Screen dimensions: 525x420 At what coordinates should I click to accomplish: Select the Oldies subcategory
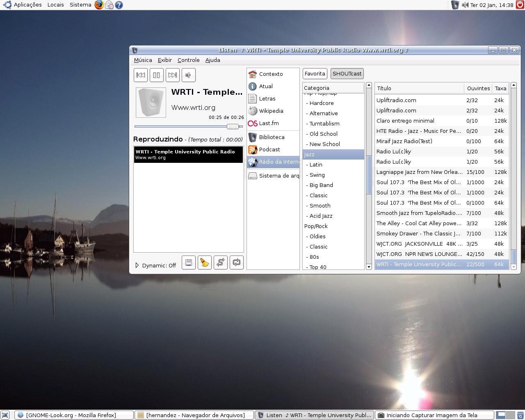tap(333, 236)
